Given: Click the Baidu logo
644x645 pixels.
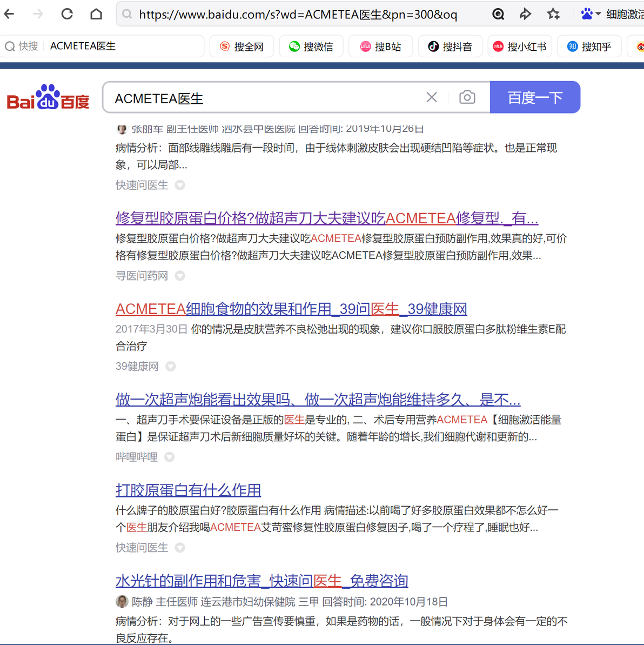Looking at the screenshot, I should click(x=48, y=97).
